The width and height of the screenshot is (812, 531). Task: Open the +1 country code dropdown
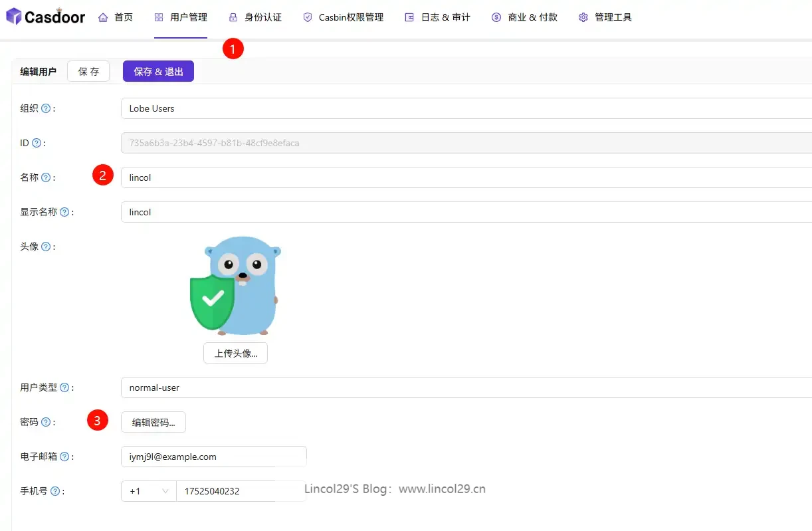(x=148, y=491)
